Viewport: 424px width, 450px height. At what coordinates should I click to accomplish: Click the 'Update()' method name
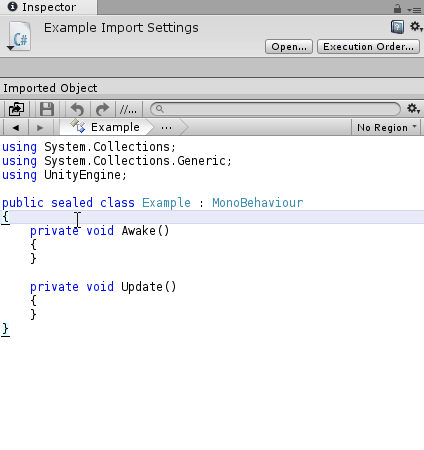(x=149, y=287)
